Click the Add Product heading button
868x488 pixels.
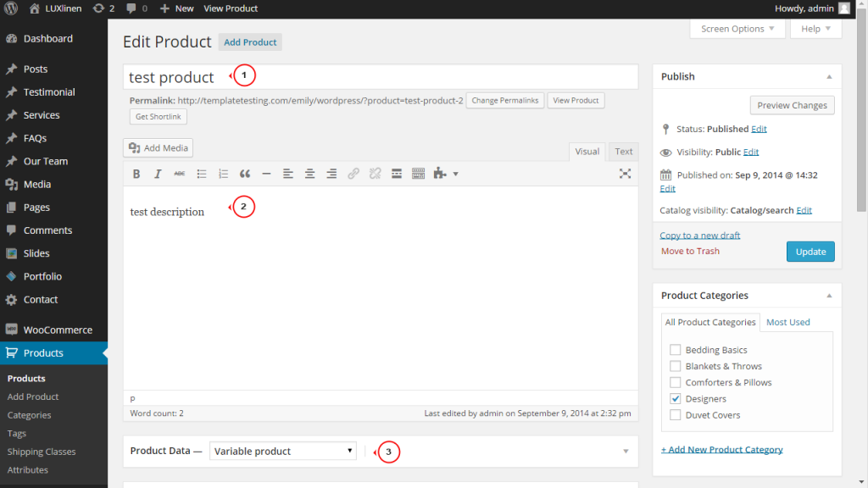point(250,42)
